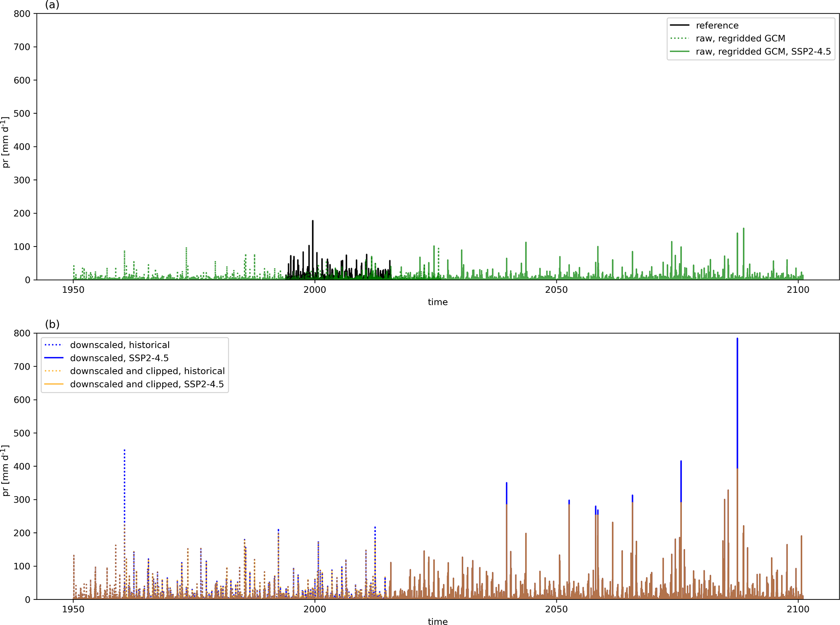Image resolution: width=840 pixels, height=625 pixels.
Task: Select 'downscaled and clipped, historical' legend label
Action: coord(147,371)
